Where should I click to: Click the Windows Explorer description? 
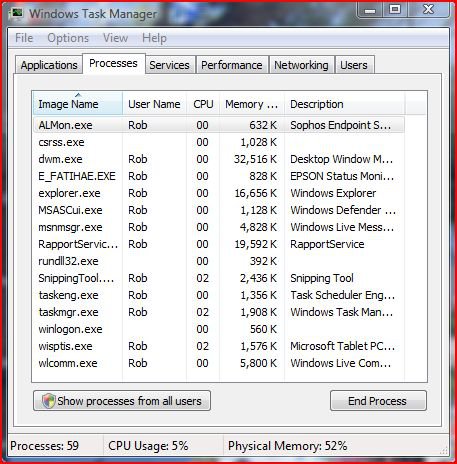(x=333, y=193)
